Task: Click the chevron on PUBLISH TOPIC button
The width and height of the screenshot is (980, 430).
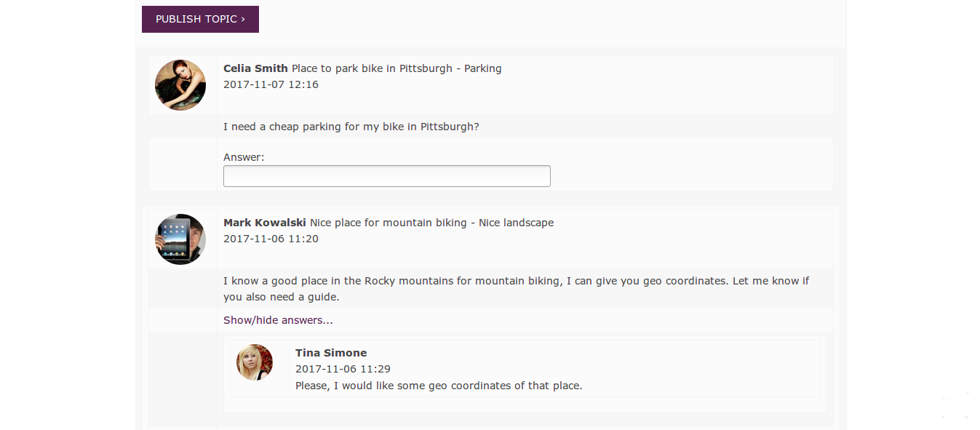Action: pyautogui.click(x=243, y=19)
